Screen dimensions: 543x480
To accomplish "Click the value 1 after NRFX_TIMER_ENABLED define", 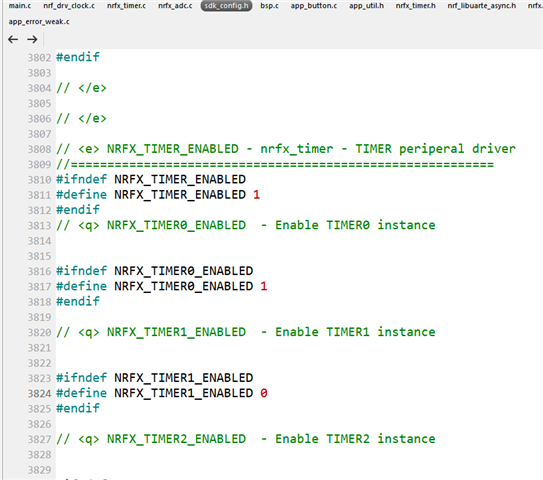I will tap(256, 195).
